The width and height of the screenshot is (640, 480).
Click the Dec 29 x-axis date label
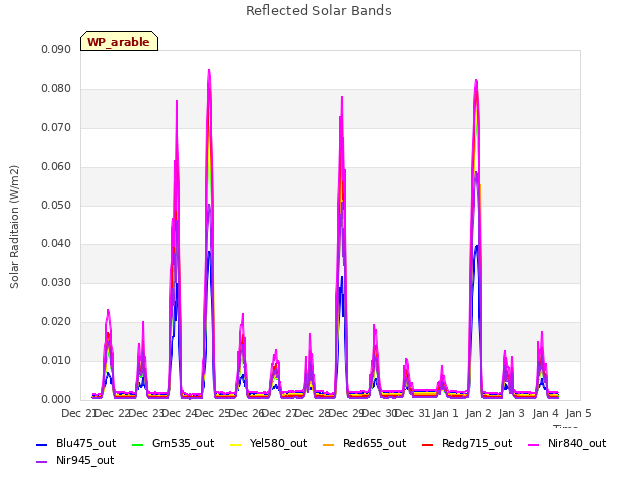pyautogui.click(x=347, y=413)
